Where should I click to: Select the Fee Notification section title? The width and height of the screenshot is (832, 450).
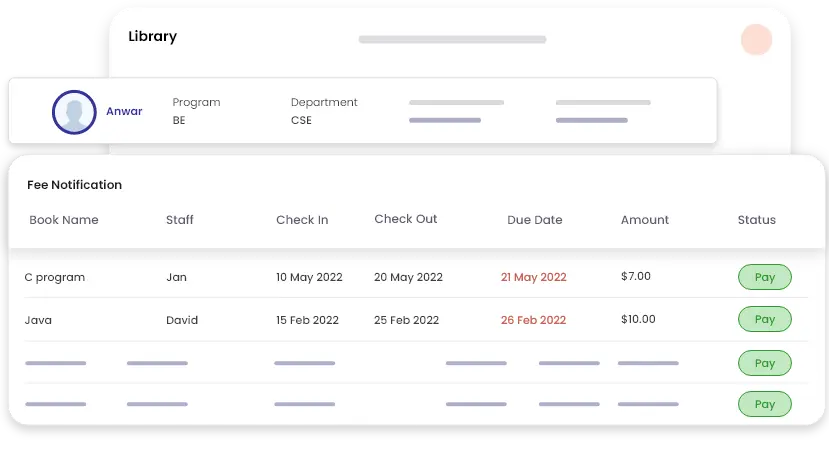pyautogui.click(x=74, y=185)
